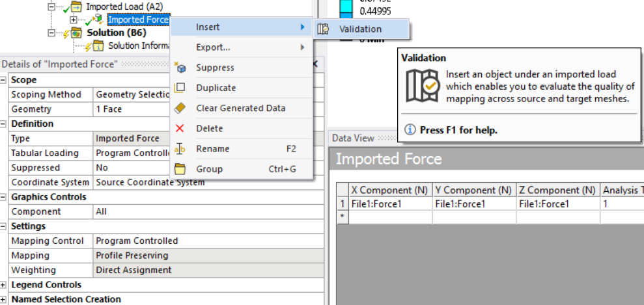Click the Suppress icon in the context menu
This screenshot has height=305, width=644.
point(180,68)
